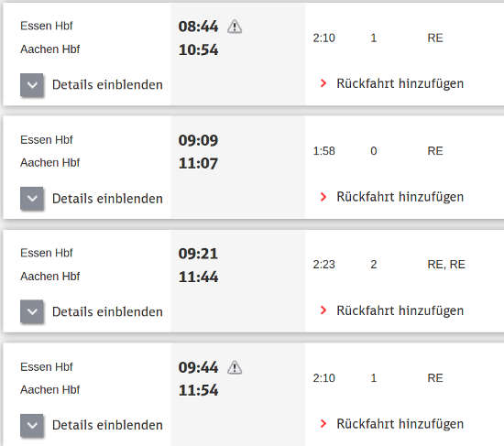Viewport: 504px width, 446px height.
Task: Select the 09:09 departure time with 0 changes
Action: 198,140
